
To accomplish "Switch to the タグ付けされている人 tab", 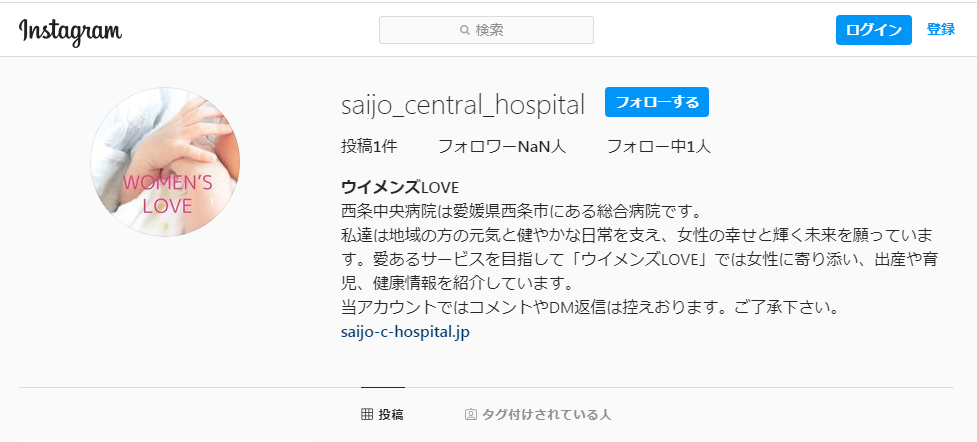I will click(538, 415).
